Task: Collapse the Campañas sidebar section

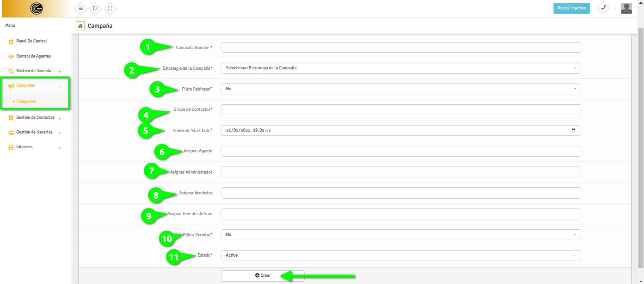Action: point(59,86)
